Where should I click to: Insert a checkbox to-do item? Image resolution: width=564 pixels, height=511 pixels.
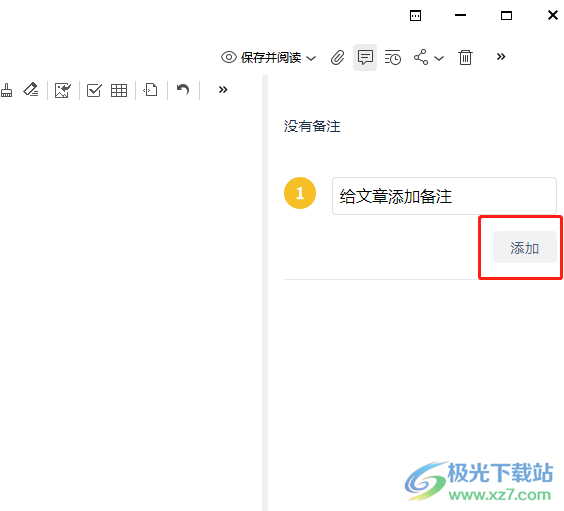(94, 90)
